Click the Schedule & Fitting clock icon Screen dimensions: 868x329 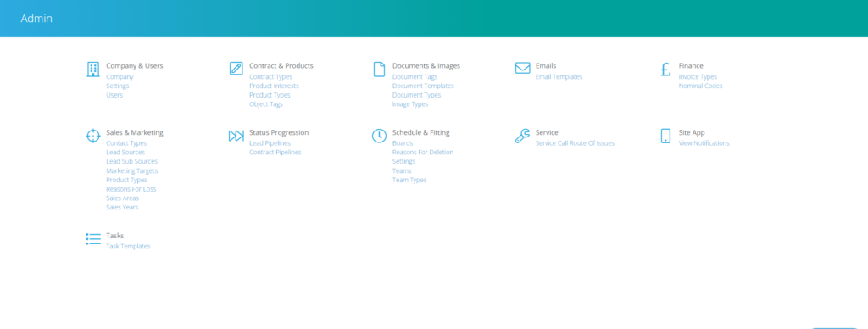[379, 137]
